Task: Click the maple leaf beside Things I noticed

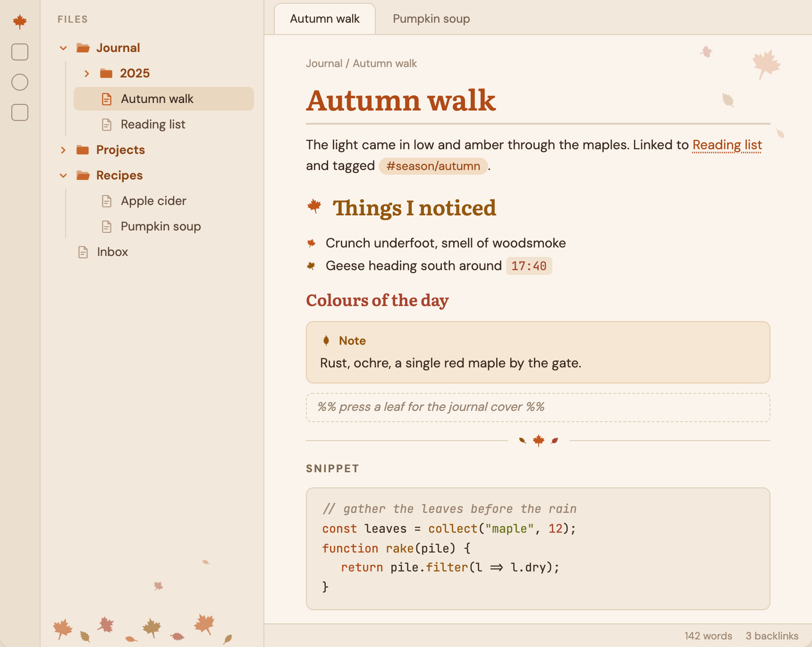Action: pos(314,206)
